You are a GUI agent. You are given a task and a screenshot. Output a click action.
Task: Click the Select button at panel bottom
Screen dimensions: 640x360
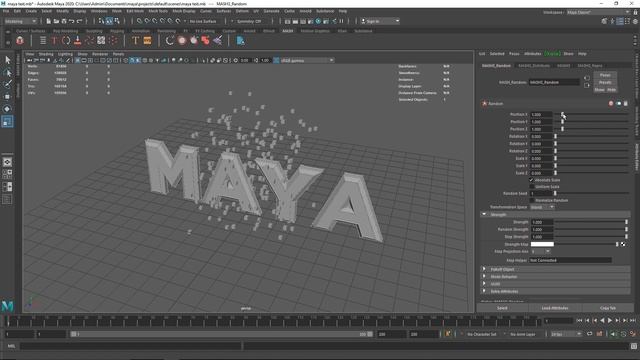click(x=502, y=308)
